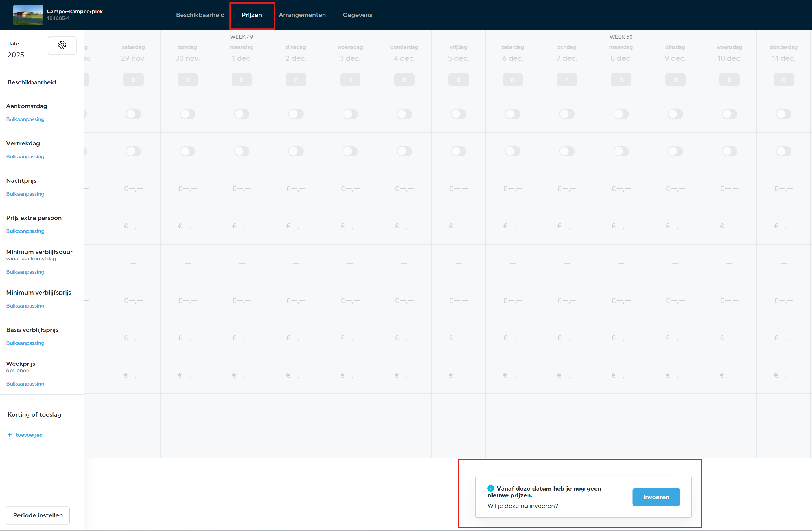Image resolution: width=812 pixels, height=531 pixels.
Task: Open Bulkaanpassing under Weekprijs
Action: pyautogui.click(x=25, y=384)
